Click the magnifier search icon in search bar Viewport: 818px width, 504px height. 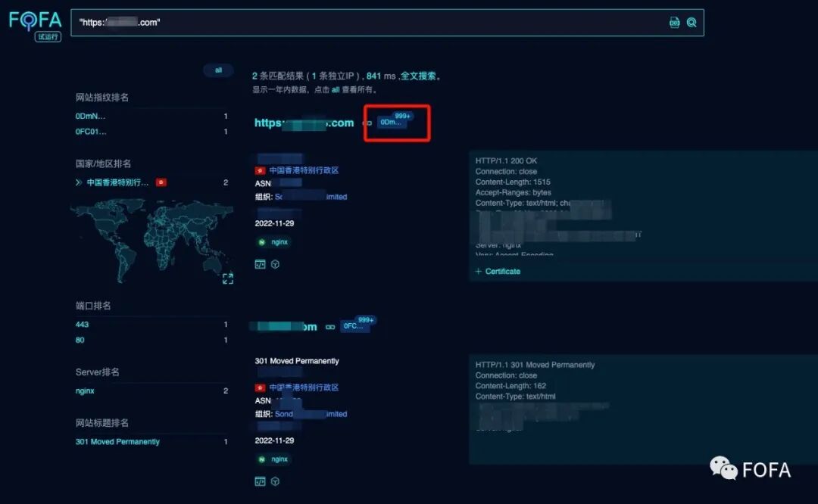pyautogui.click(x=692, y=23)
